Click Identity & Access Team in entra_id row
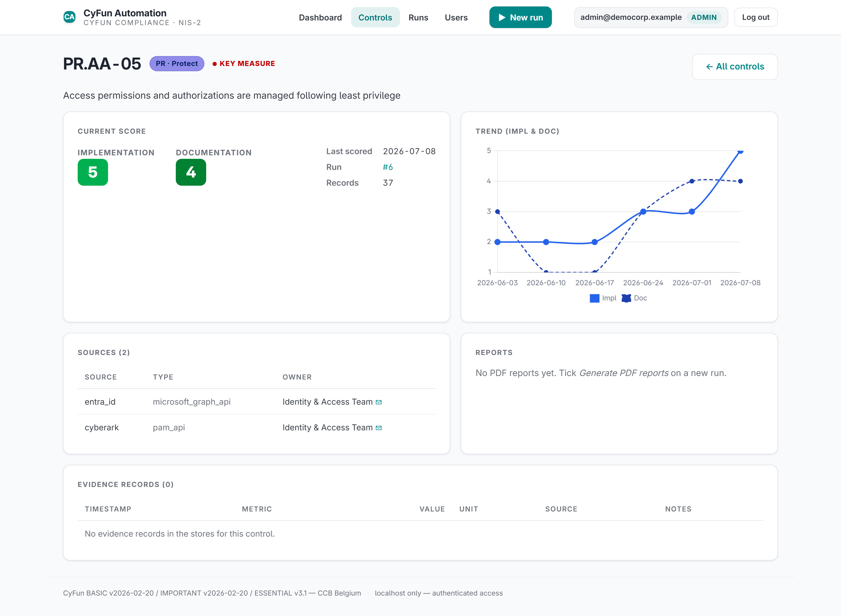Screen dimensions: 841x616 [x=327, y=402]
